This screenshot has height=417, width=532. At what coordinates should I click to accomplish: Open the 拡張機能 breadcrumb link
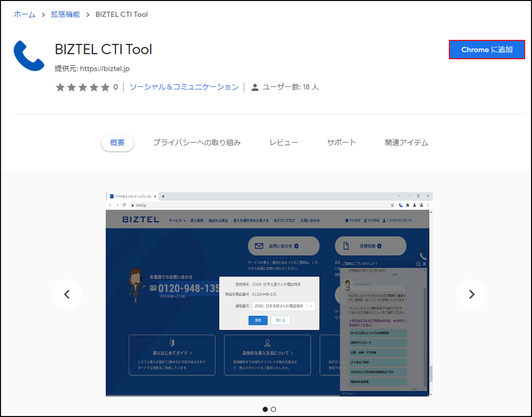click(65, 14)
